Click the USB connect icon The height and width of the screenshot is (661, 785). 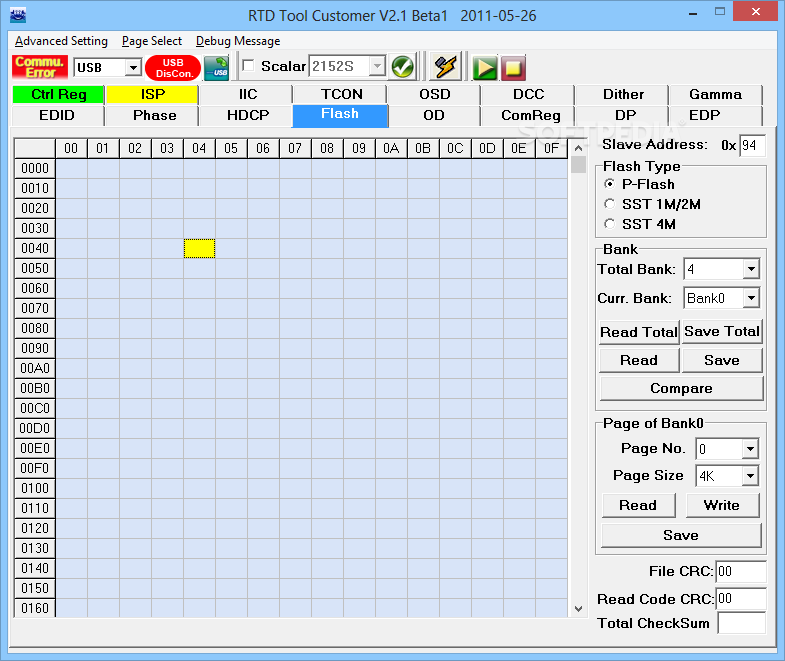click(216, 68)
